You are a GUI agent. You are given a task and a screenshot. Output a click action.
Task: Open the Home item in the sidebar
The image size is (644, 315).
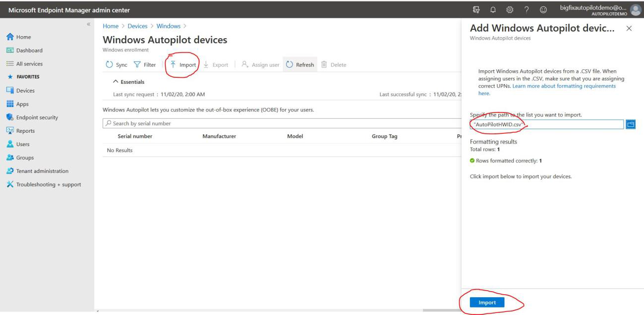(x=24, y=36)
